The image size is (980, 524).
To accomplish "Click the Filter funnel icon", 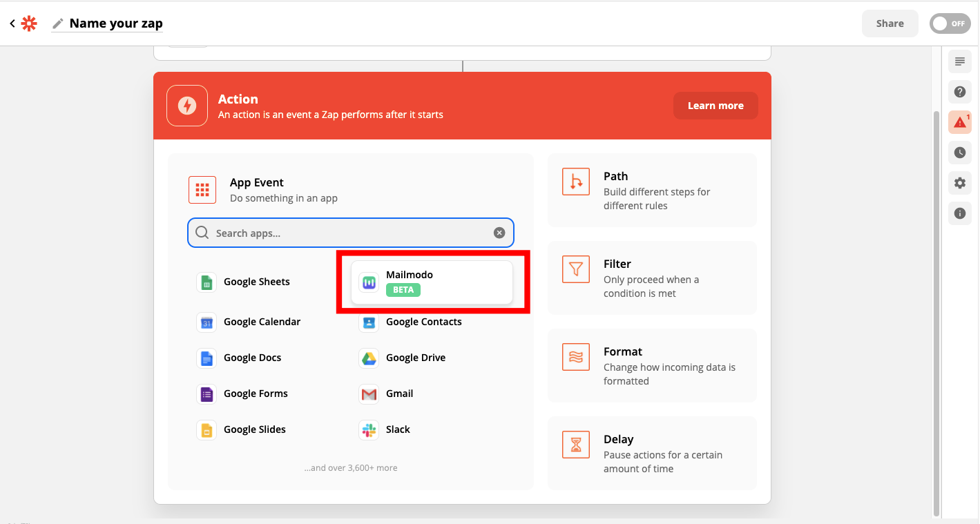I will 576,269.
